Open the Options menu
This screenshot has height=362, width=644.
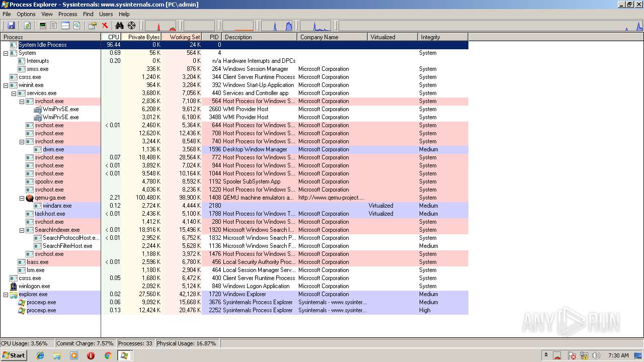[26, 14]
